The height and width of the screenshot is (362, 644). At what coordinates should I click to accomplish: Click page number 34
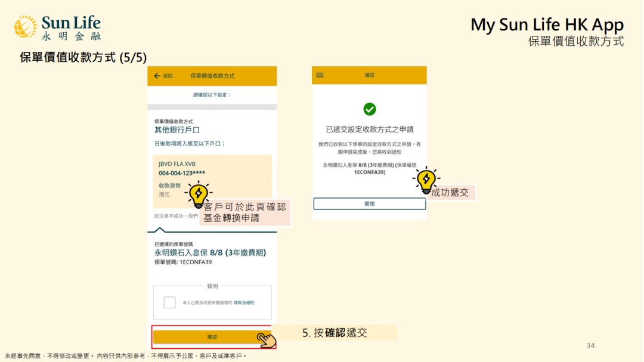590,345
